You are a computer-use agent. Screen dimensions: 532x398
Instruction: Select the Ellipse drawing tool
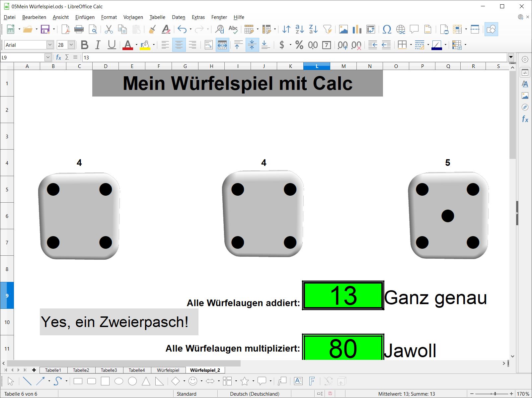(x=119, y=381)
